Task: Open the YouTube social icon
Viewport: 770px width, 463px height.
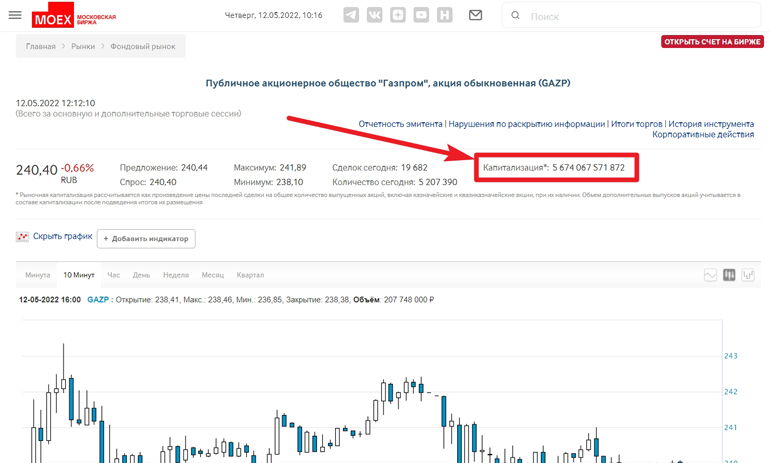Action: (421, 15)
